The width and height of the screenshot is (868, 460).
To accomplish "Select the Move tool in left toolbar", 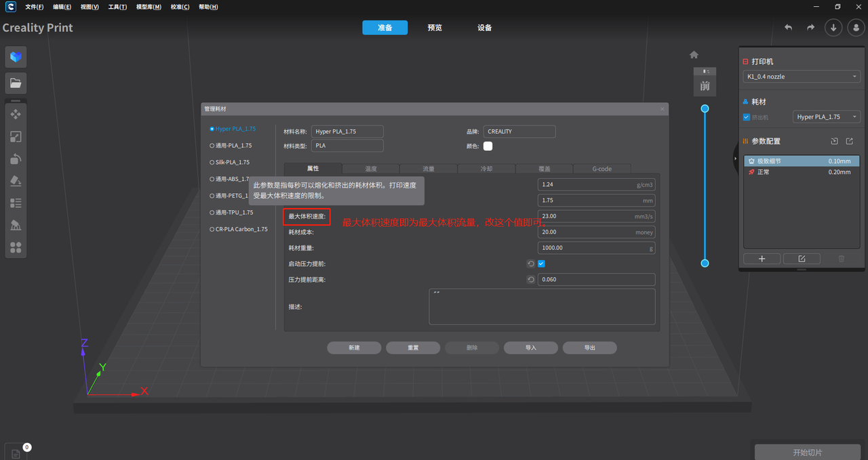I will click(16, 114).
